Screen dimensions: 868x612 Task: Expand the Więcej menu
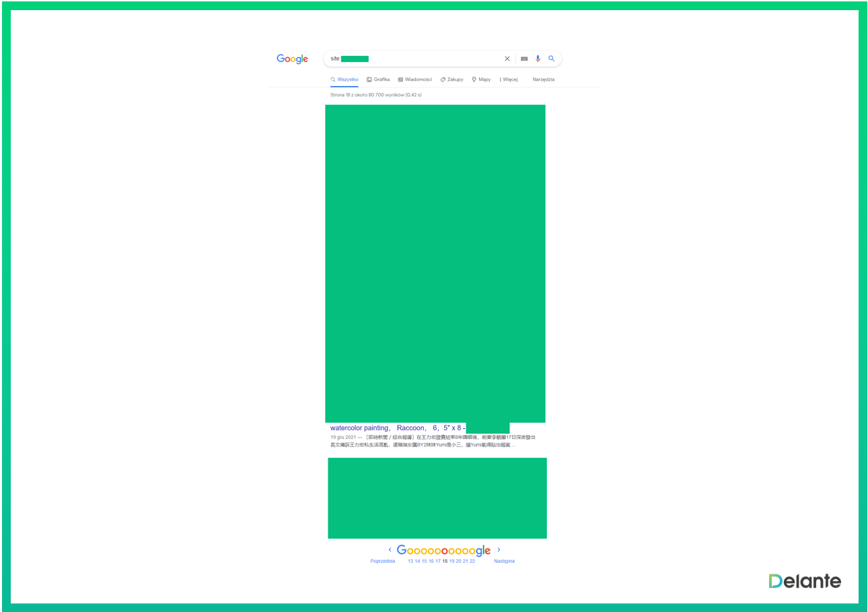click(509, 79)
